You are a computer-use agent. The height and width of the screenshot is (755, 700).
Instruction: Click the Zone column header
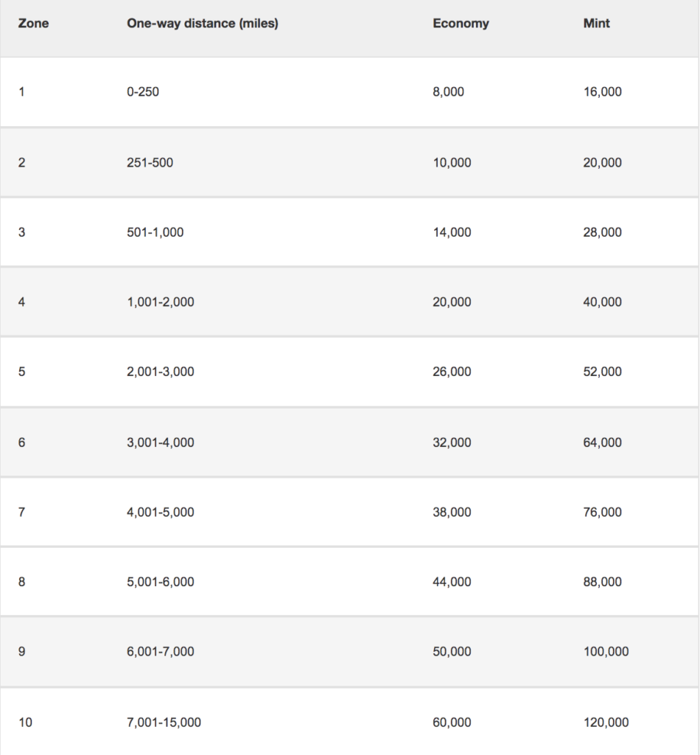click(x=34, y=24)
